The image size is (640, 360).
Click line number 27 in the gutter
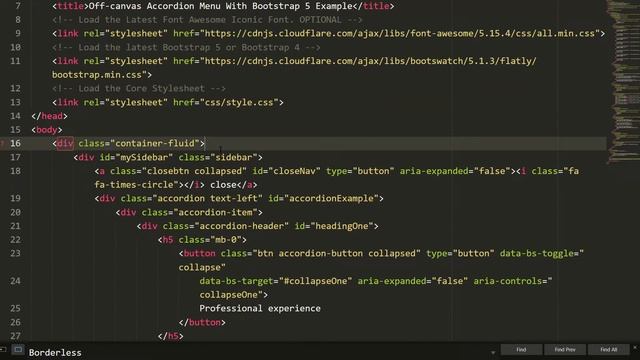click(x=15, y=336)
